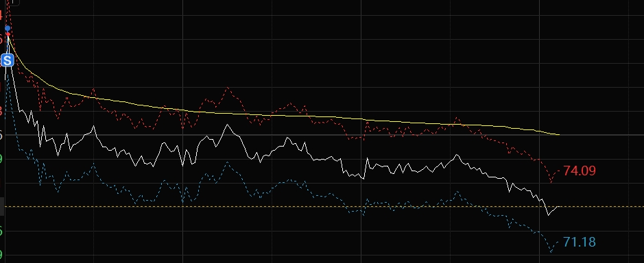Click the right end of yellow average line

(558, 134)
